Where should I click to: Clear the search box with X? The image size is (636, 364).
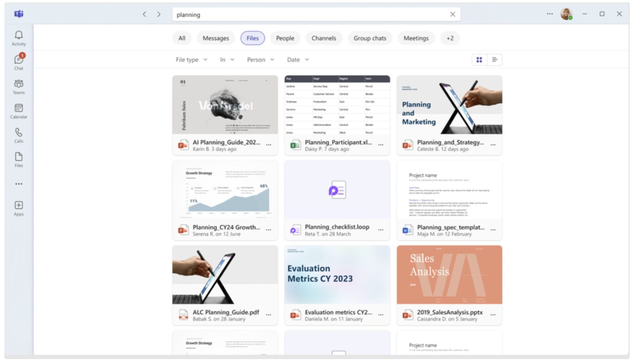(x=452, y=14)
